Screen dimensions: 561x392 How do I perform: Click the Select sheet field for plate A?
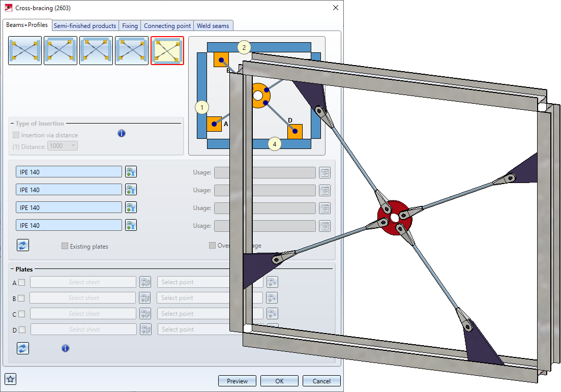[x=83, y=282]
